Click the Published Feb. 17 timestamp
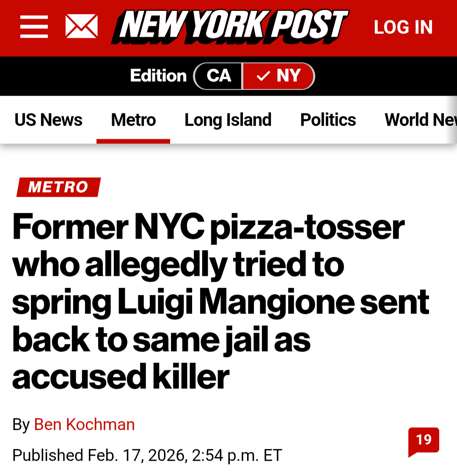This screenshot has width=457, height=476. [x=147, y=455]
